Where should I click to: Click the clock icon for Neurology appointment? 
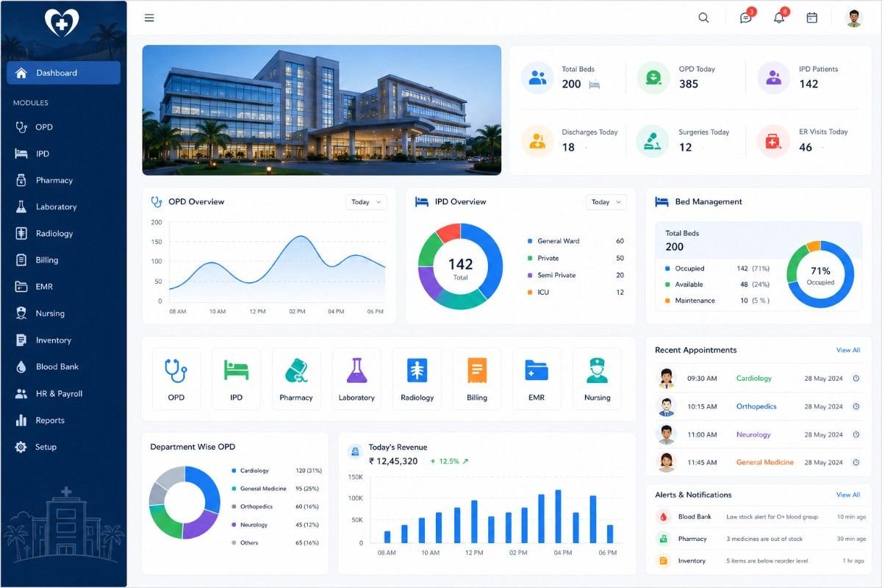[856, 434]
